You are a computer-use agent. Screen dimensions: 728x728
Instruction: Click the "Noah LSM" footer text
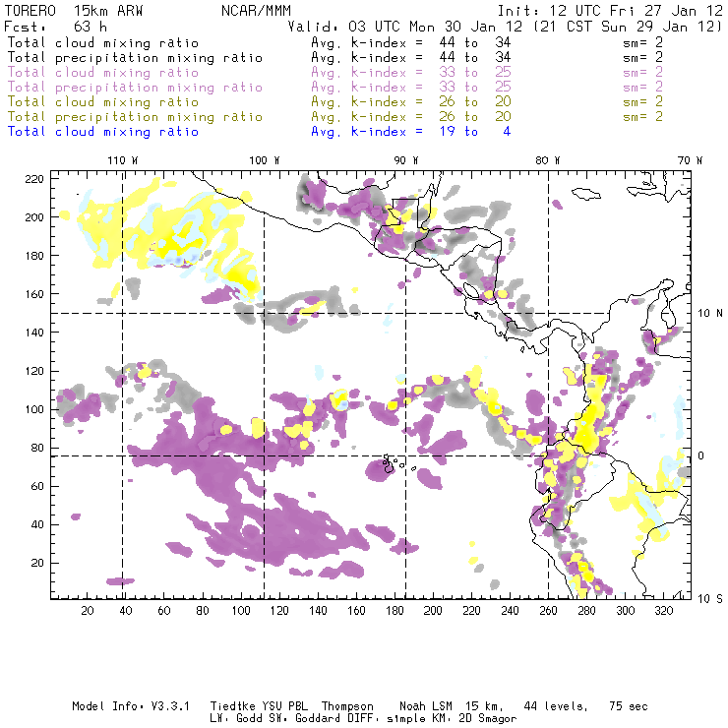[x=426, y=706]
